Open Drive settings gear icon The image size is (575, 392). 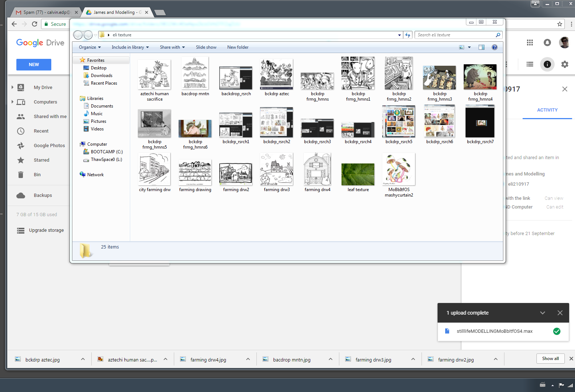(x=564, y=64)
